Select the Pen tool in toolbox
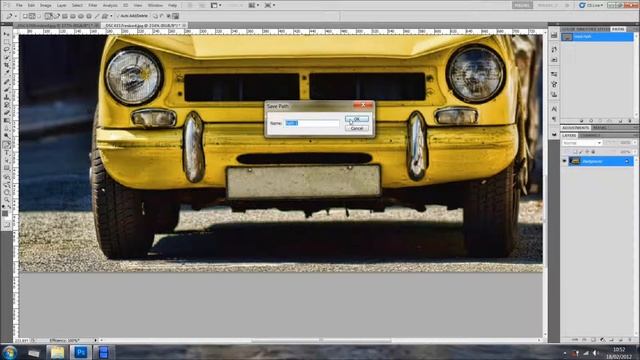 pos(7,145)
